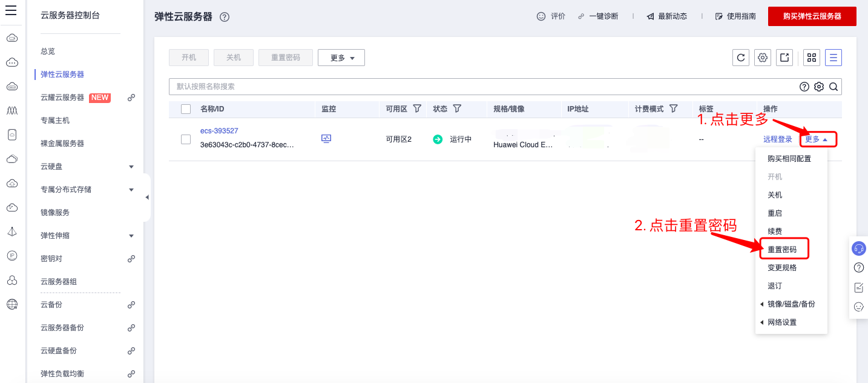The height and width of the screenshot is (383, 868).
Task: Select 重启 in the dropdown menu
Action: coord(775,213)
